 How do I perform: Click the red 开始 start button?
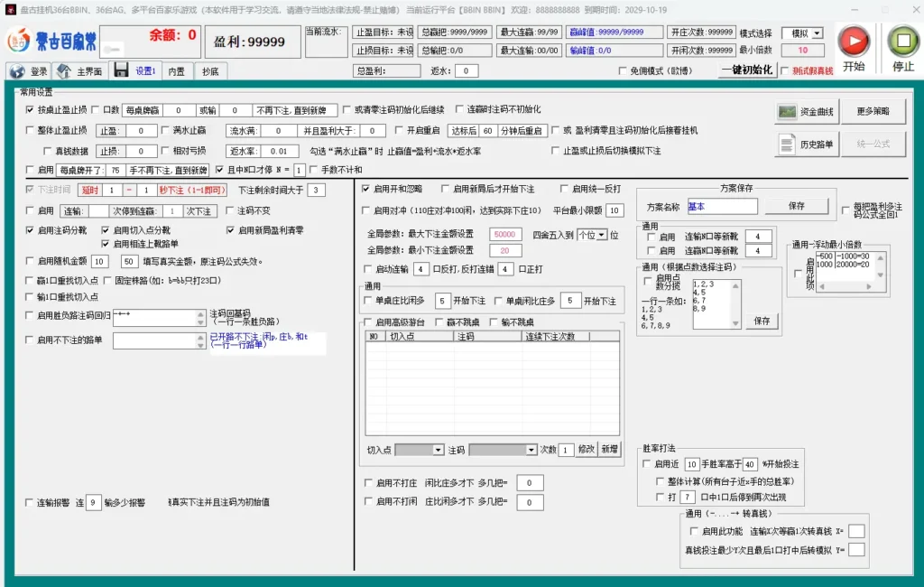coord(854,41)
